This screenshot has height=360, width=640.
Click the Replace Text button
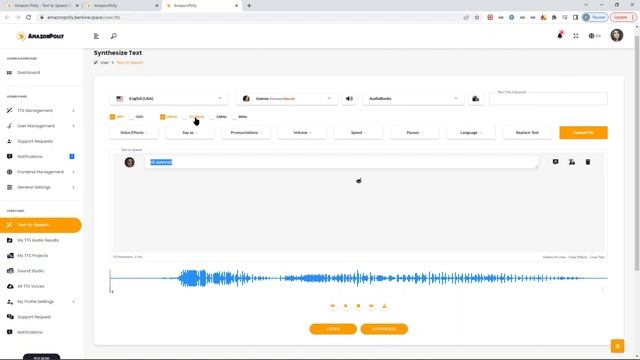[x=527, y=133]
